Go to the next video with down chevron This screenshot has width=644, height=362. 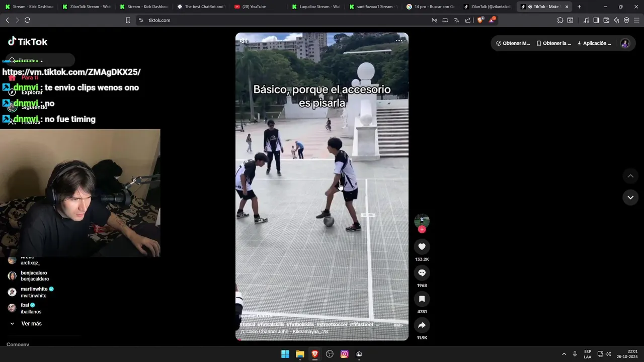tap(630, 198)
